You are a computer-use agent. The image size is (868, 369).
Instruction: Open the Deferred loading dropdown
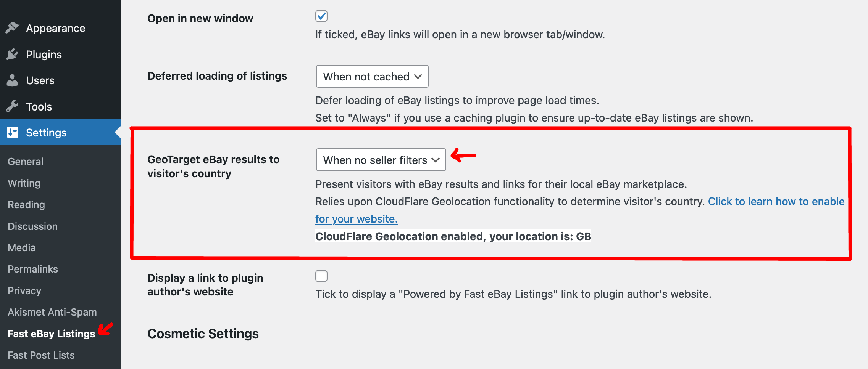(372, 76)
